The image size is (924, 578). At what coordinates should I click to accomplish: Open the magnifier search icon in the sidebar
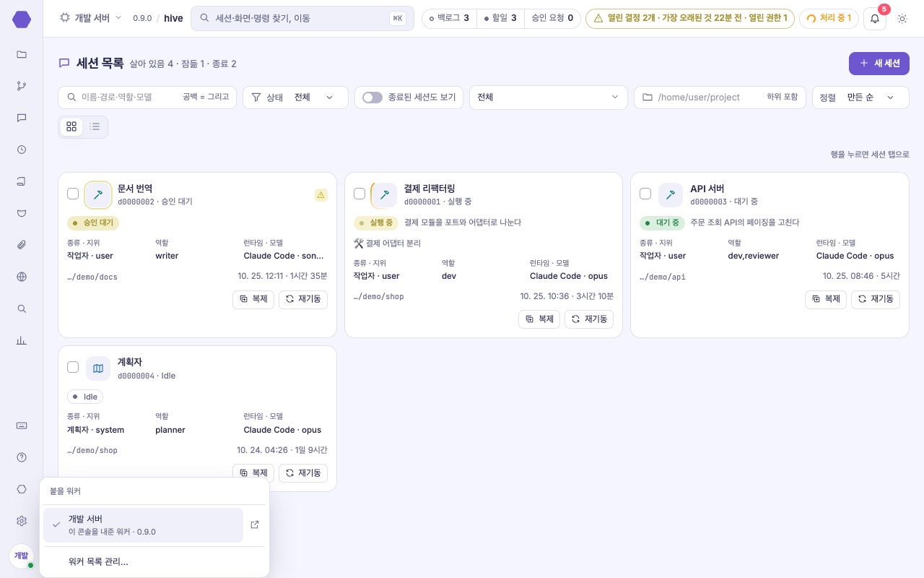[x=22, y=309]
